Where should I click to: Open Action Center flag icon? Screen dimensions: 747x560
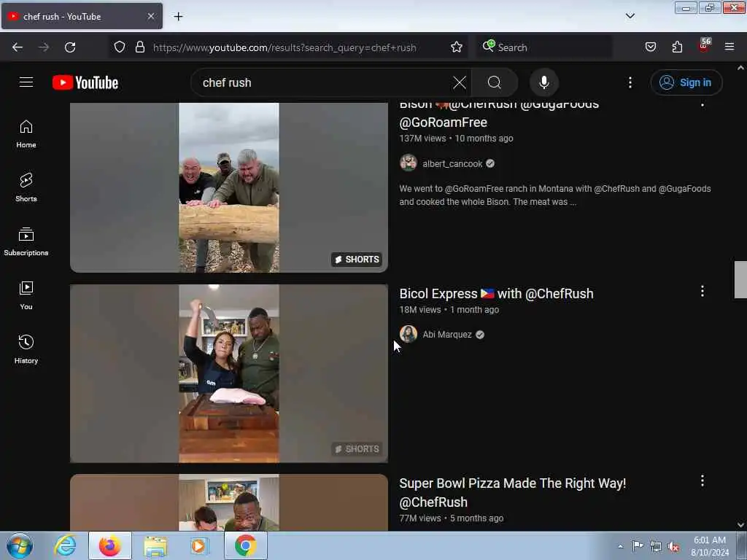pos(638,545)
